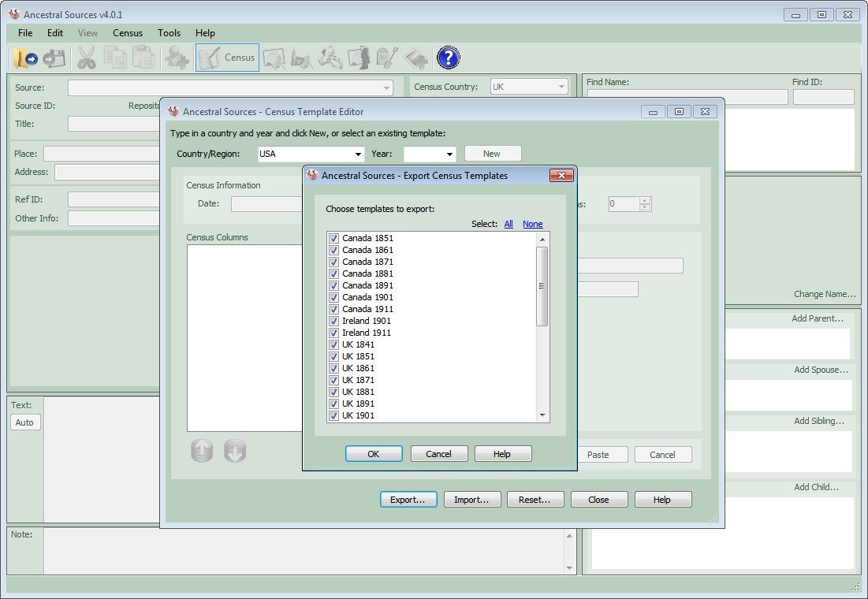Click the scissors Cut icon
The image size is (868, 599).
[87, 58]
